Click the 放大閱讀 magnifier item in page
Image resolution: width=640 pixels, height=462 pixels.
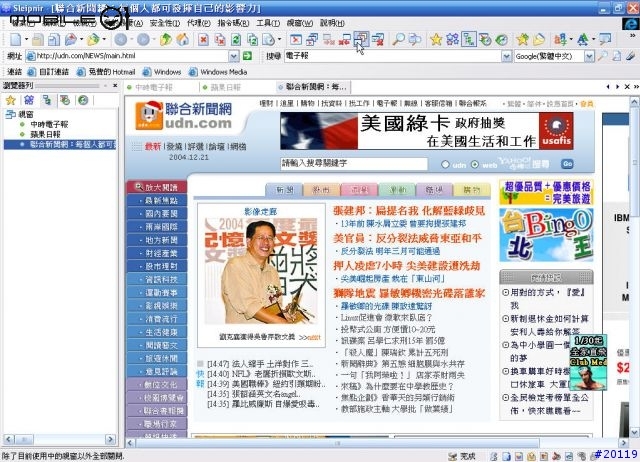coord(157,187)
